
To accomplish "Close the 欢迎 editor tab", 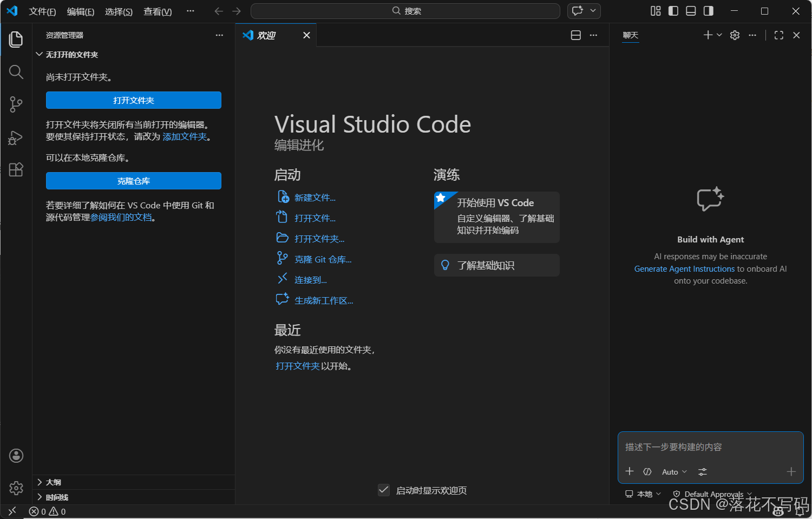I will pyautogui.click(x=306, y=35).
